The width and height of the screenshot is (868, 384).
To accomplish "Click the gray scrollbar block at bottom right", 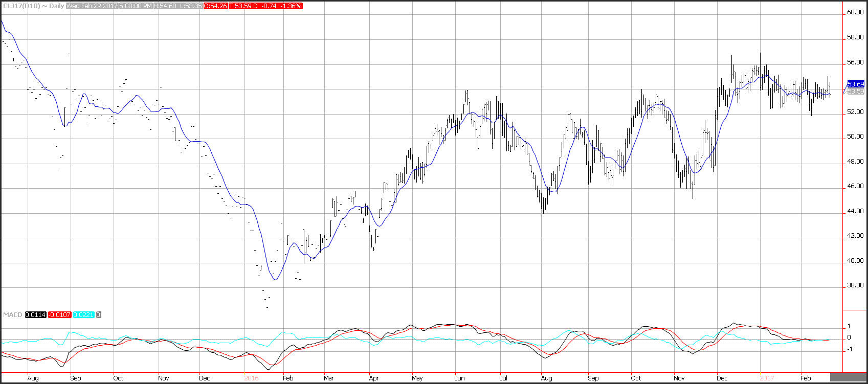I will tap(855, 378).
